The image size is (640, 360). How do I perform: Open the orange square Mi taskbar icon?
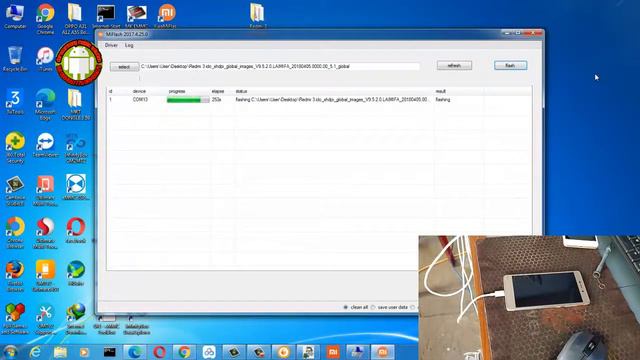click(333, 351)
